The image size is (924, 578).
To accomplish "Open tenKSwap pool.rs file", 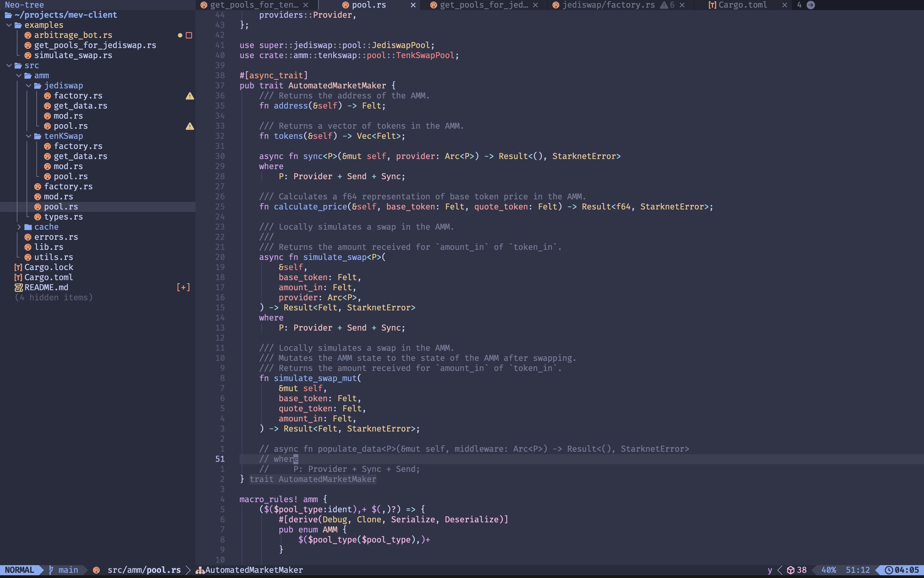I will point(71,177).
